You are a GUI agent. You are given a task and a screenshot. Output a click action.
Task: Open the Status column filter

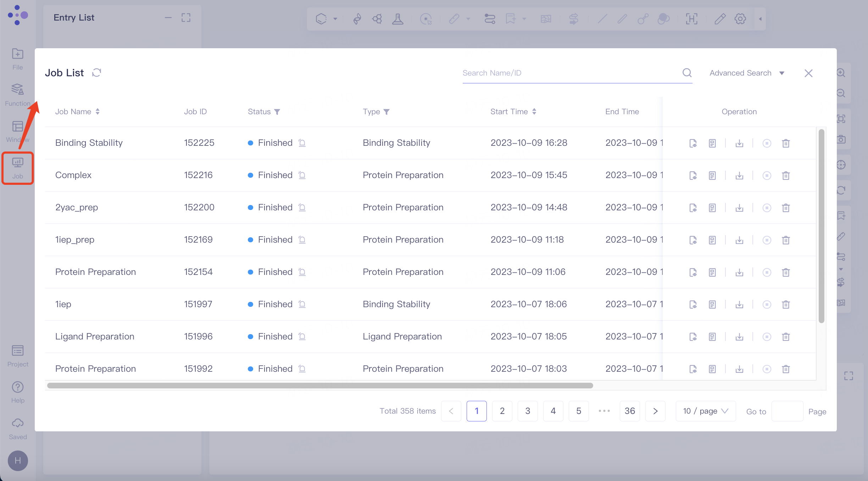tap(277, 112)
